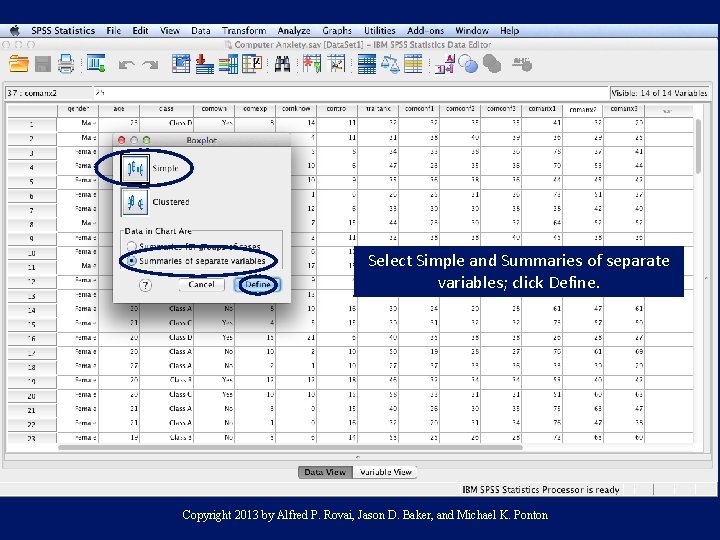Click the Define button
The image size is (720, 540).
[258, 285]
